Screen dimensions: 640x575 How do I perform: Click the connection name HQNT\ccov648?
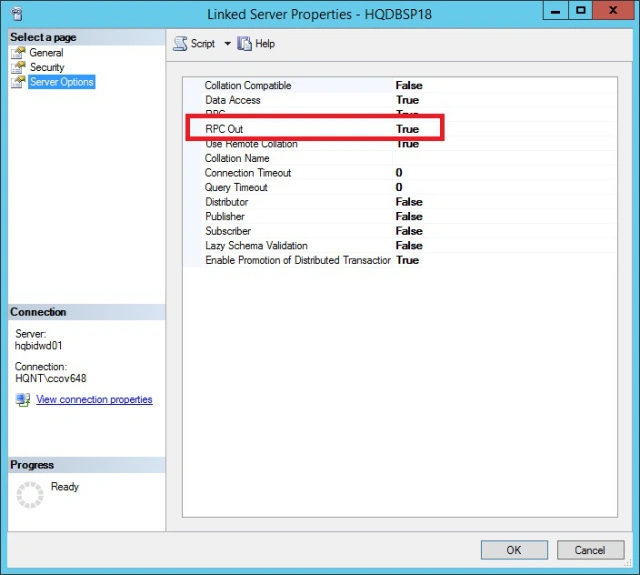click(x=51, y=378)
